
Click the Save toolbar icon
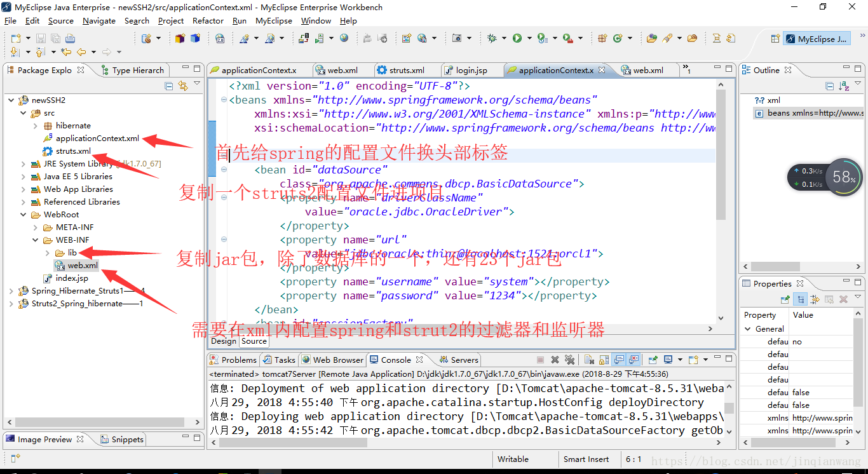pos(40,39)
